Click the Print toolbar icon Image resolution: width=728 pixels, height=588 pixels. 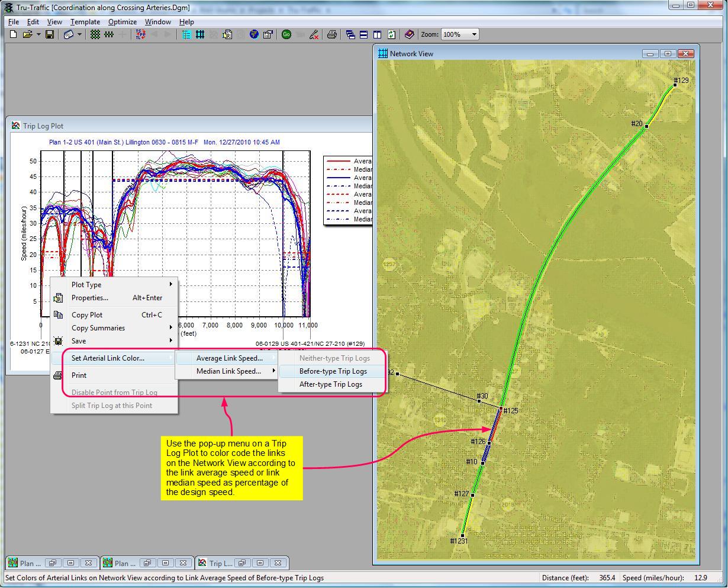(x=331, y=34)
